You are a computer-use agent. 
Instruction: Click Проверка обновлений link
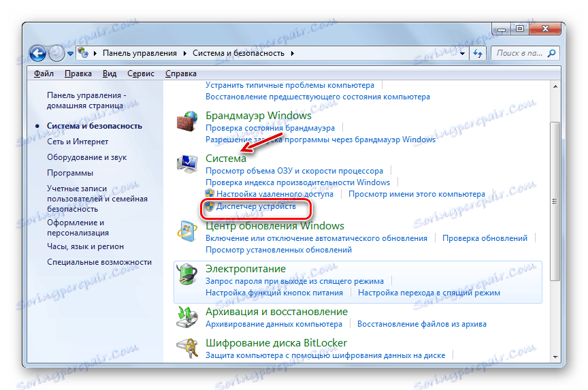(485, 238)
